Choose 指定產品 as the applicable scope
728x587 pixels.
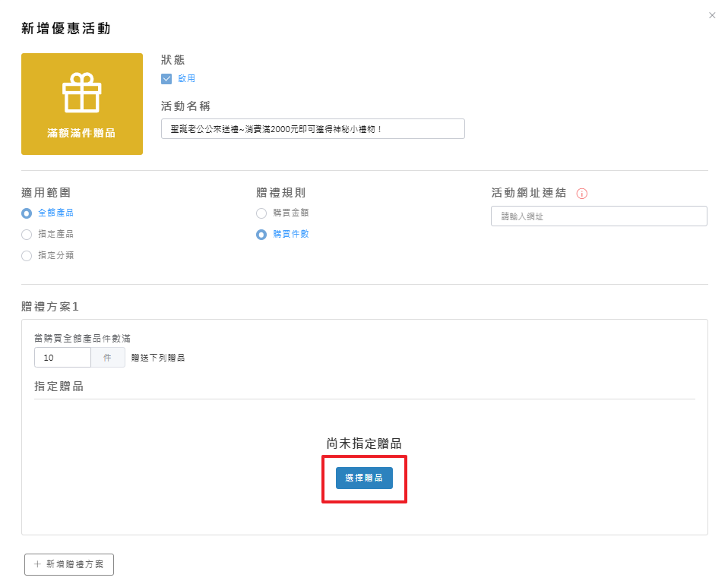click(x=27, y=235)
